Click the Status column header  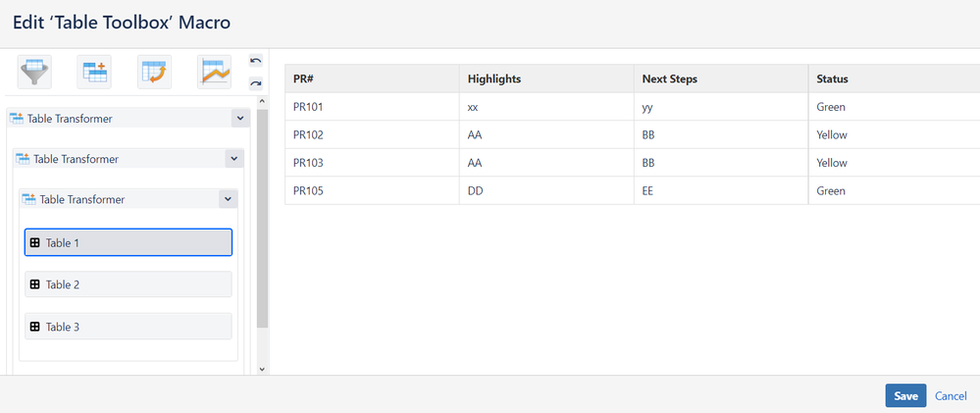[x=832, y=78]
